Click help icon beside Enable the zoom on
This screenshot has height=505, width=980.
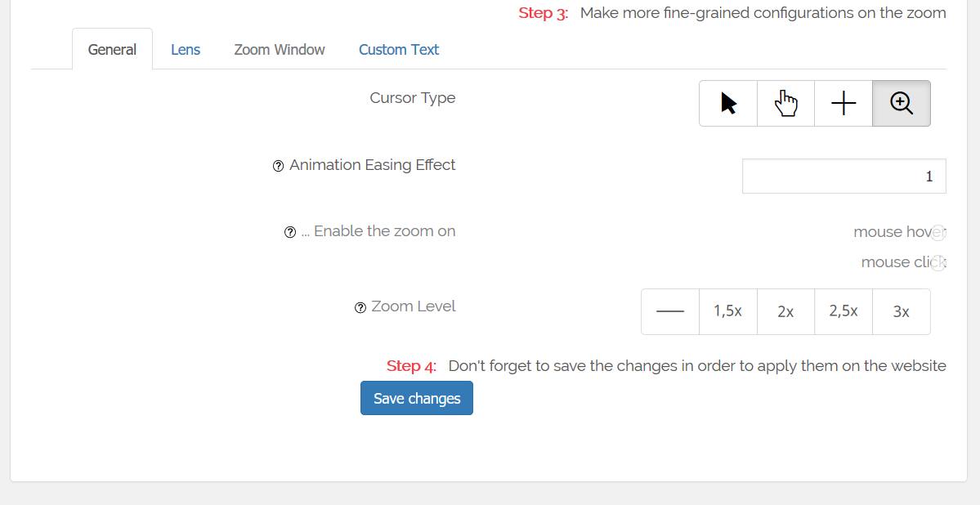290,233
